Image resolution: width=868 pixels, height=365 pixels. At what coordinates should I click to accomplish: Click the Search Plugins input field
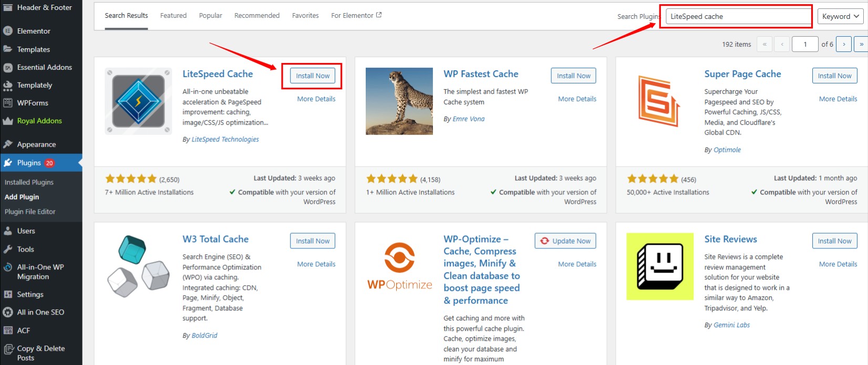point(739,16)
